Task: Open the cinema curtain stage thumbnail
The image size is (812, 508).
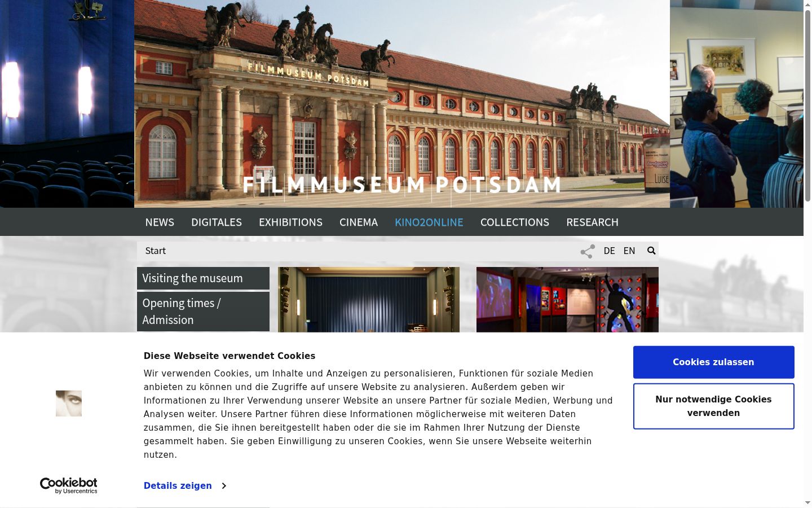Action: 369,300
